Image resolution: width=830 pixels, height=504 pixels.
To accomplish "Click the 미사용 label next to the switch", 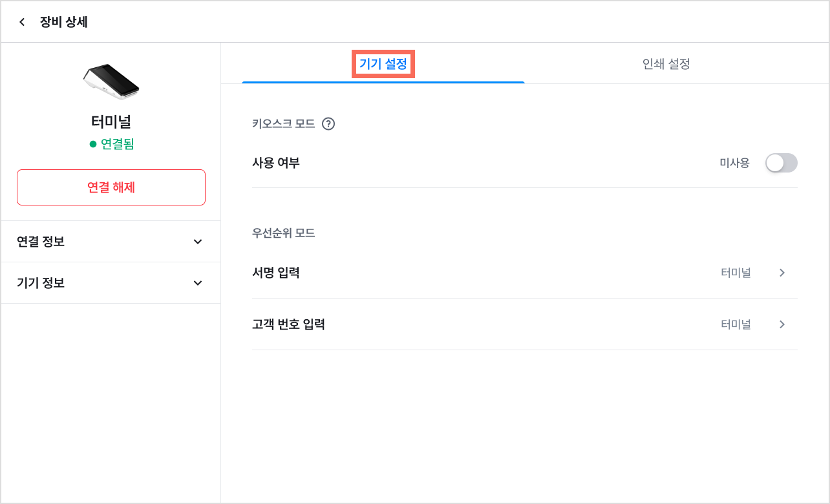I will tap(734, 163).
